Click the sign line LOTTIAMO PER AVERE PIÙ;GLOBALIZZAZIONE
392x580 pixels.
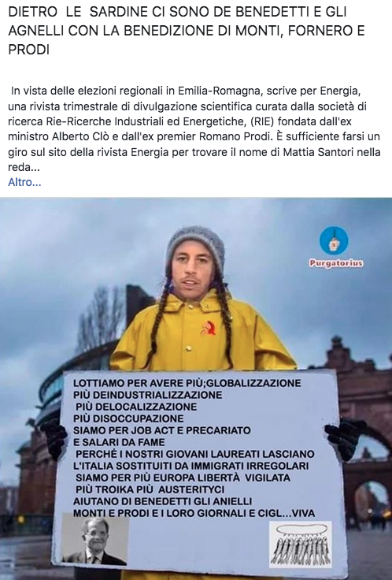coord(187,383)
